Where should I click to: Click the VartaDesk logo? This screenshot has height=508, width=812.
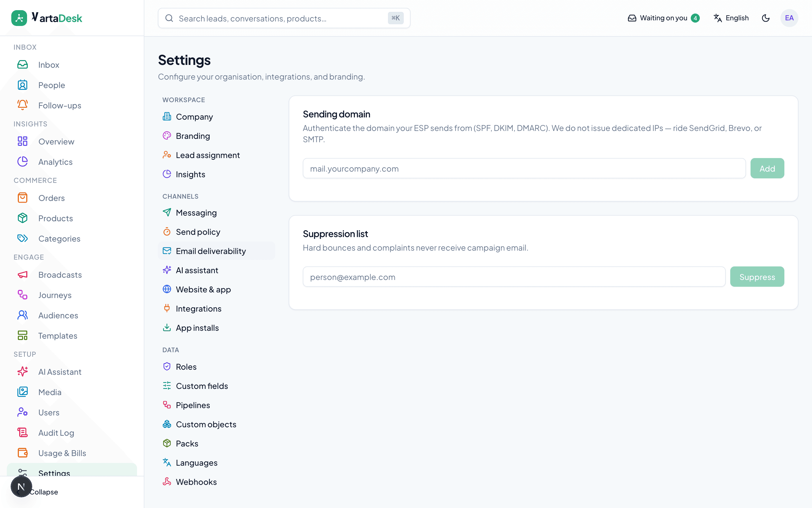pos(47,18)
